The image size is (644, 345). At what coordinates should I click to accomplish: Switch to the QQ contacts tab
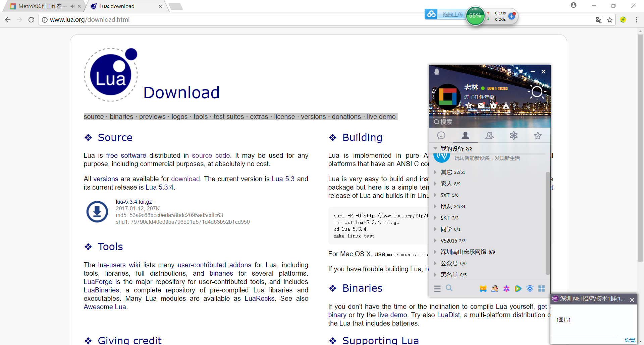(465, 136)
